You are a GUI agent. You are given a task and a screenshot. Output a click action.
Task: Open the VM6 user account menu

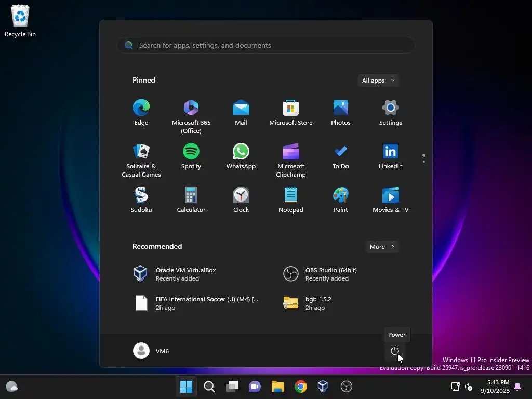click(151, 351)
